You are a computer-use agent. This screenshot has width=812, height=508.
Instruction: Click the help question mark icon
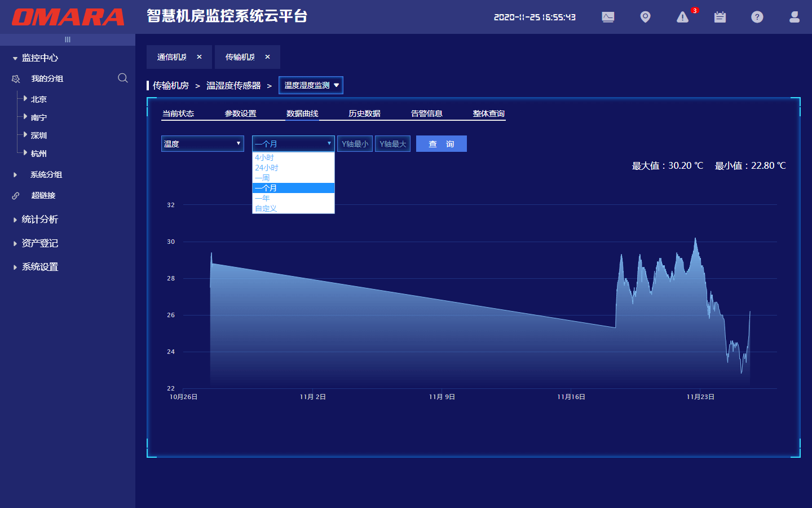point(757,17)
